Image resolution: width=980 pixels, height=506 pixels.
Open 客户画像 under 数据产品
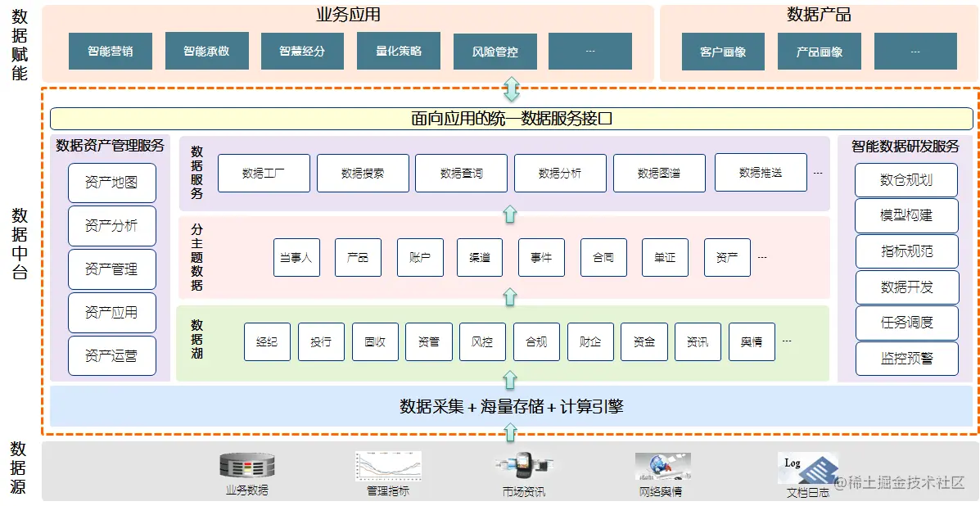(723, 51)
